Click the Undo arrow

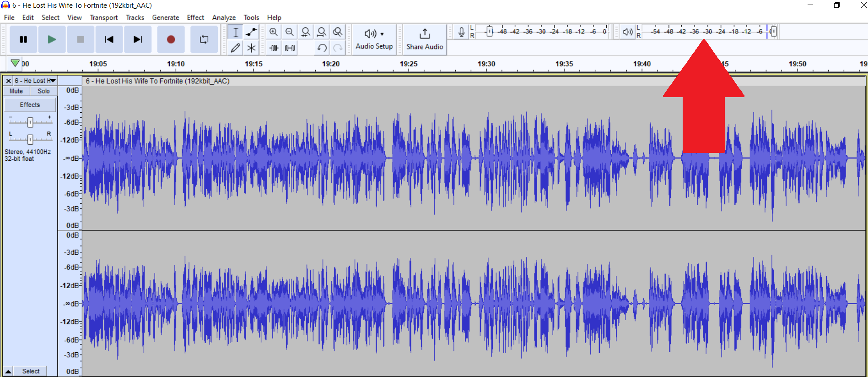click(322, 48)
